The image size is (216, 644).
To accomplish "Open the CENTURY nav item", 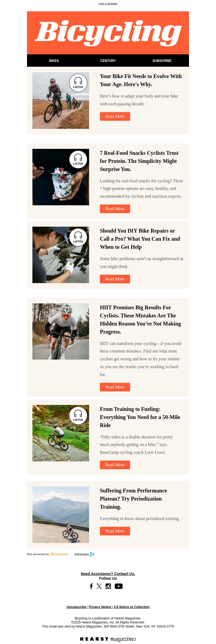I will coord(108,61).
